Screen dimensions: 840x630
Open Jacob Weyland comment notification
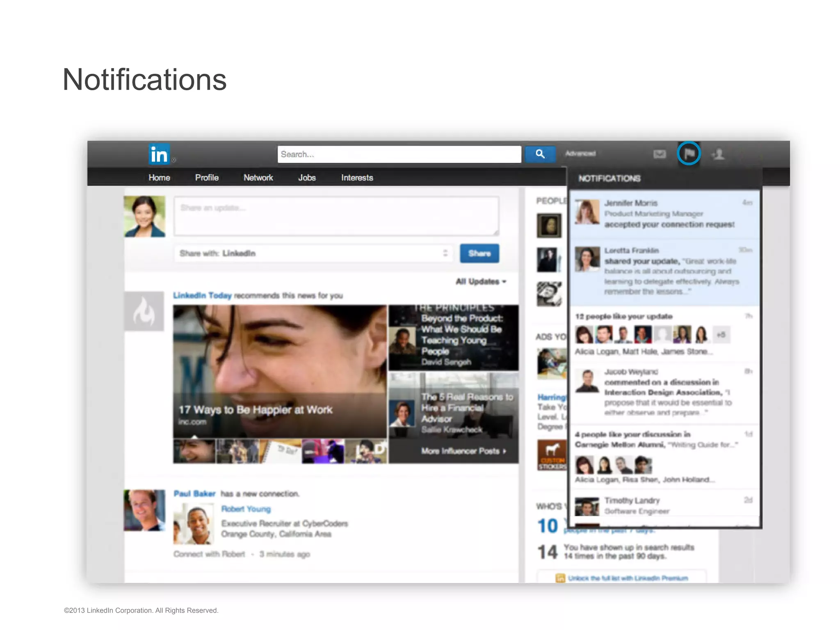tap(664, 393)
